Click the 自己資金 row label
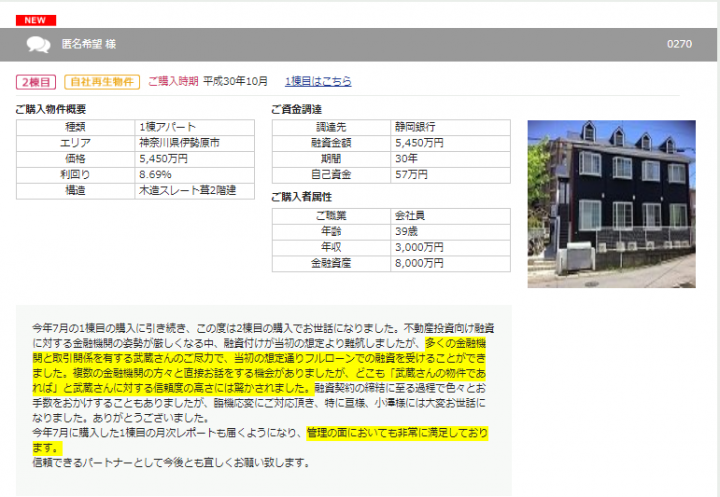The height and width of the screenshot is (497, 720). click(331, 175)
